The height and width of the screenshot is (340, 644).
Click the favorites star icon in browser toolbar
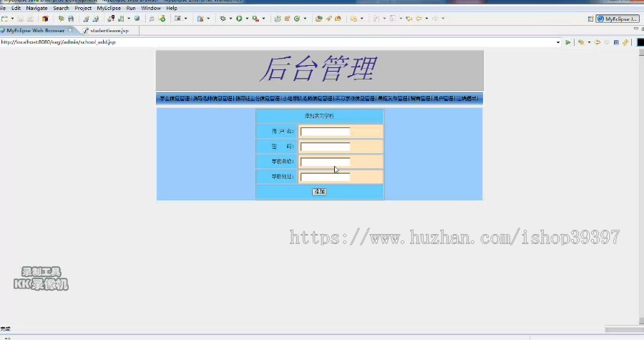(x=581, y=42)
